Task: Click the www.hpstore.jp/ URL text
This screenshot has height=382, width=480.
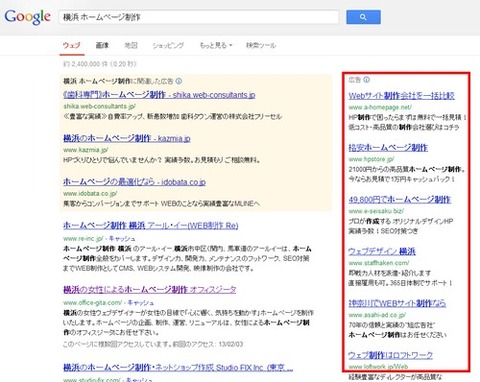Action: tap(371, 159)
